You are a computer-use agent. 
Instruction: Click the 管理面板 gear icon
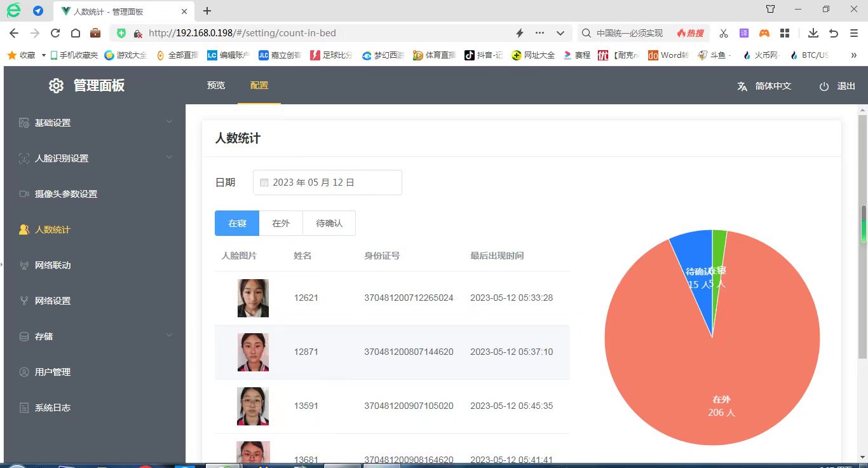(x=56, y=86)
